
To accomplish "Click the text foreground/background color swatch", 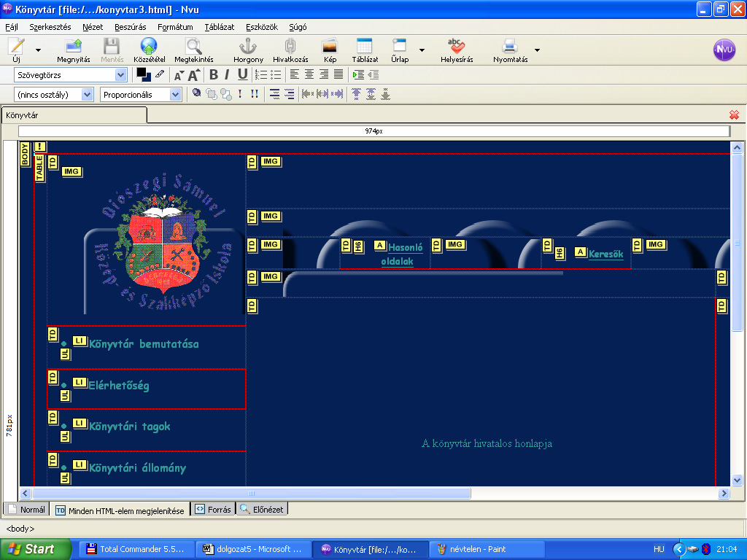I will pos(144,75).
